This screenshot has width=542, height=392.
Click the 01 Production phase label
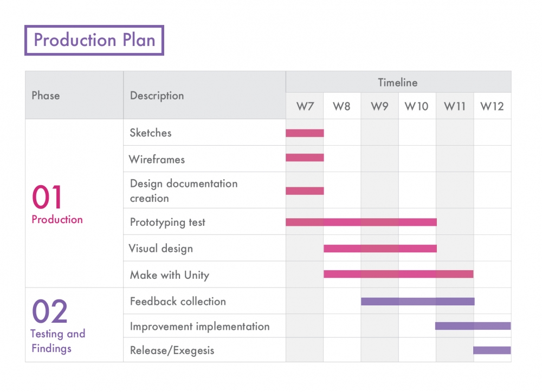click(x=56, y=205)
